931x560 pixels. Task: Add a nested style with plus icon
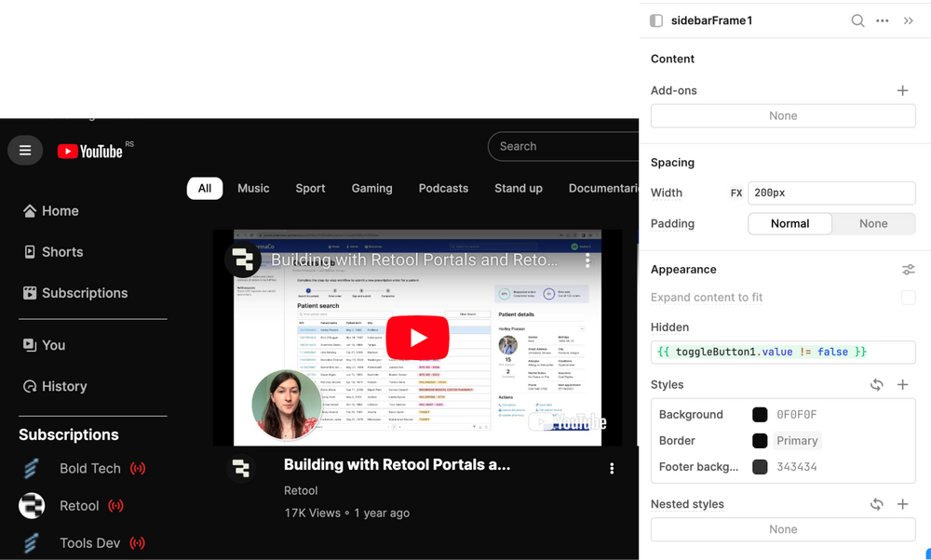coord(902,504)
